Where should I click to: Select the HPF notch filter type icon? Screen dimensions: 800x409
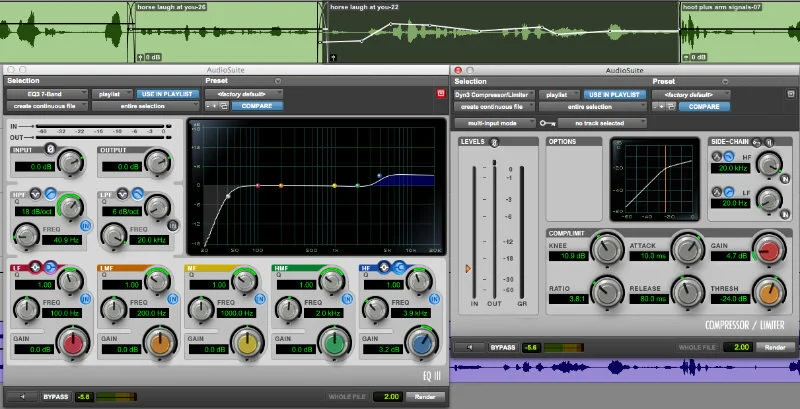pyautogui.click(x=36, y=194)
